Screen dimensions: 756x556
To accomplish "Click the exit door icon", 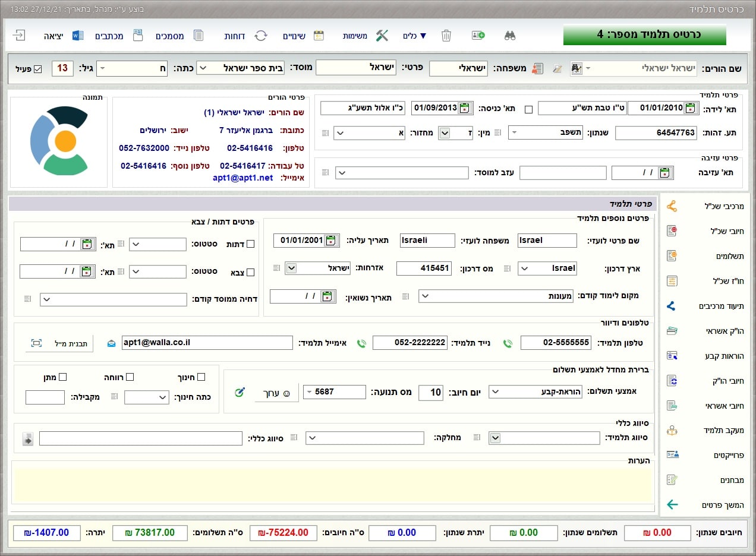I will click(x=20, y=36).
